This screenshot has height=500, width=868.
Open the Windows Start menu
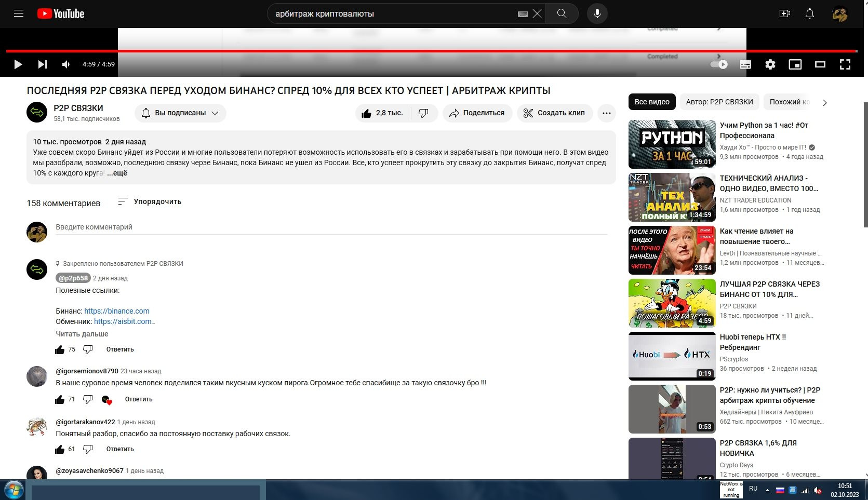pos(14,490)
